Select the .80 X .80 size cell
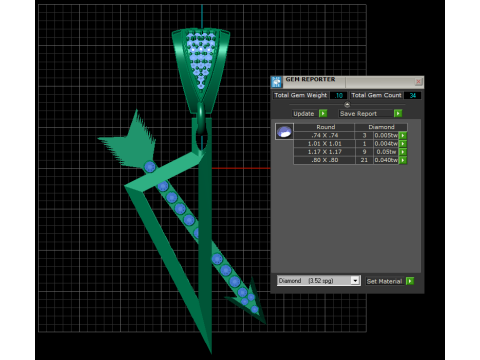 [324, 160]
